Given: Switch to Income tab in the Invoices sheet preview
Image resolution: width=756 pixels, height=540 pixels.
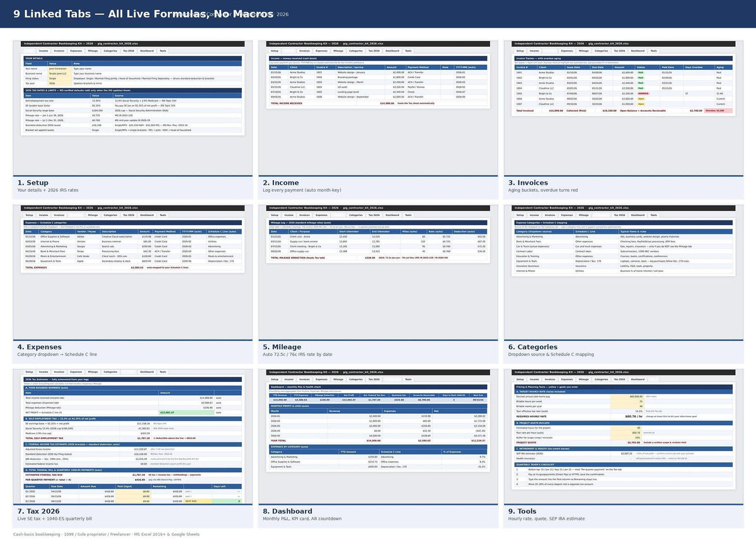Looking at the screenshot, I should [x=534, y=50].
